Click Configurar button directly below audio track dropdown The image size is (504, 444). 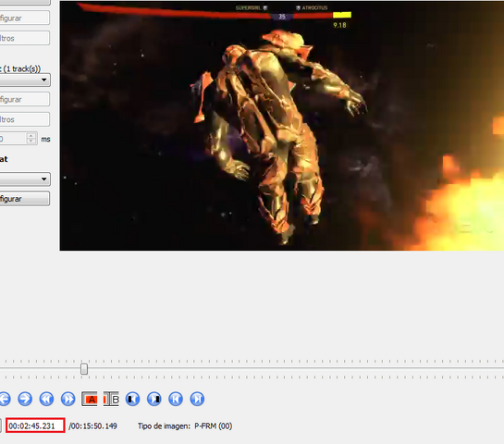point(25,99)
